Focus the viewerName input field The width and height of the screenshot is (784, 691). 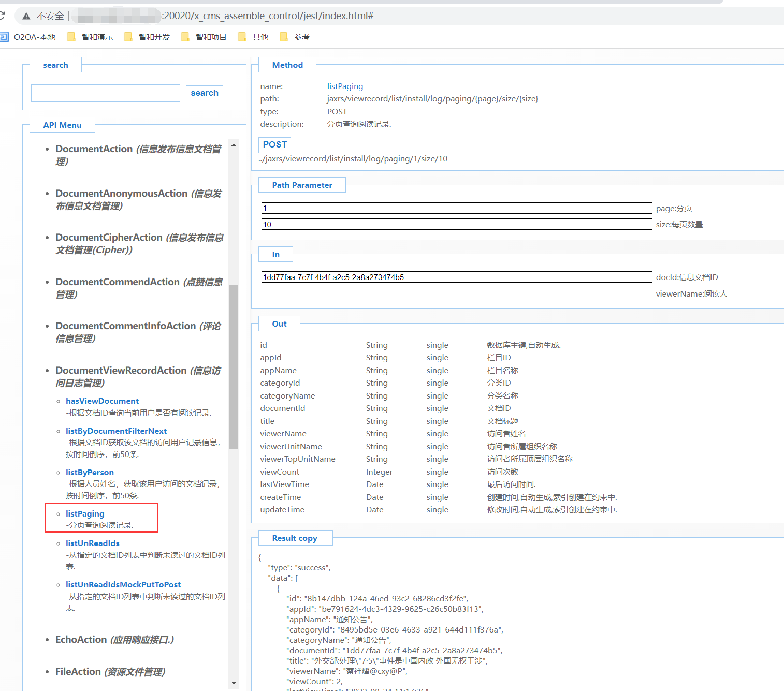(456, 293)
